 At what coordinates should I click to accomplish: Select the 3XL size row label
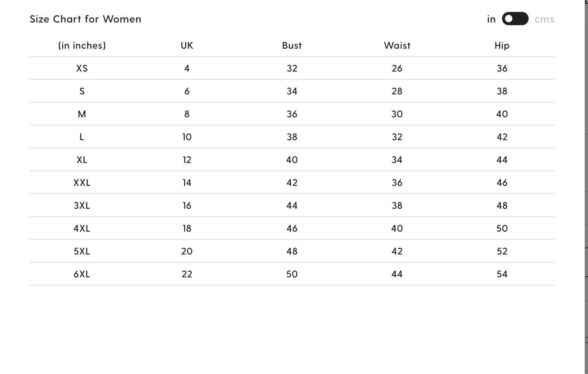pos(82,205)
